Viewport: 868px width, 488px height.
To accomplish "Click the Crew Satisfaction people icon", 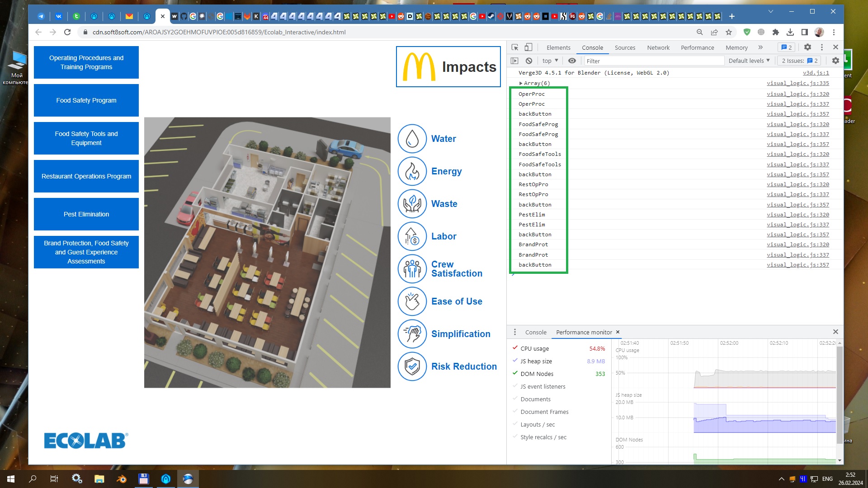I will [412, 269].
